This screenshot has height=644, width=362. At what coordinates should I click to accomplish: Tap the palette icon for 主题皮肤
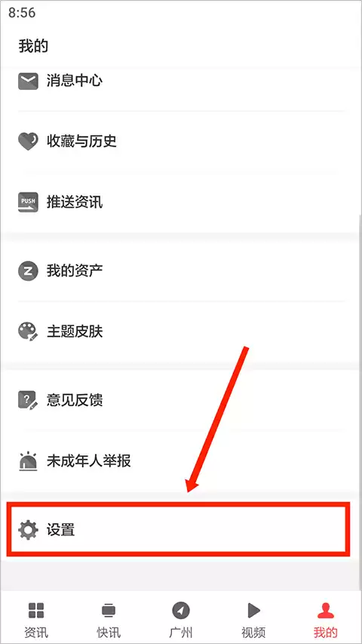pos(28,331)
